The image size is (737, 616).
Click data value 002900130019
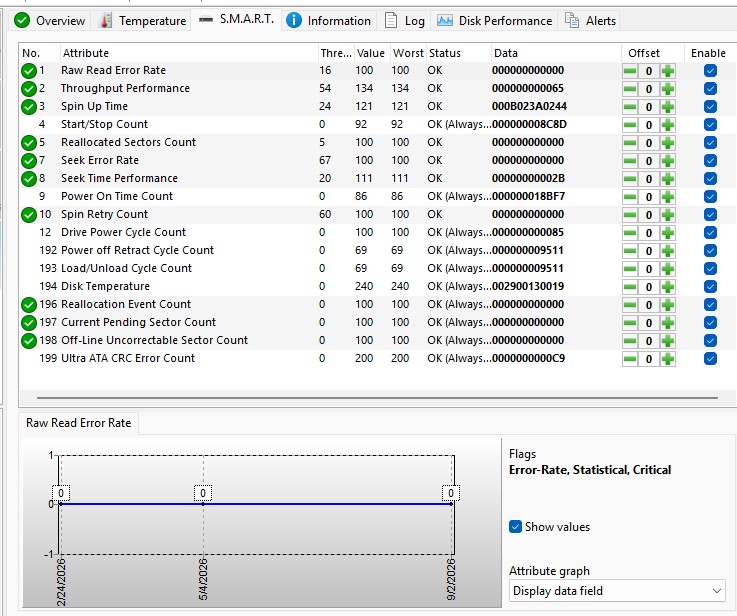pyautogui.click(x=528, y=286)
